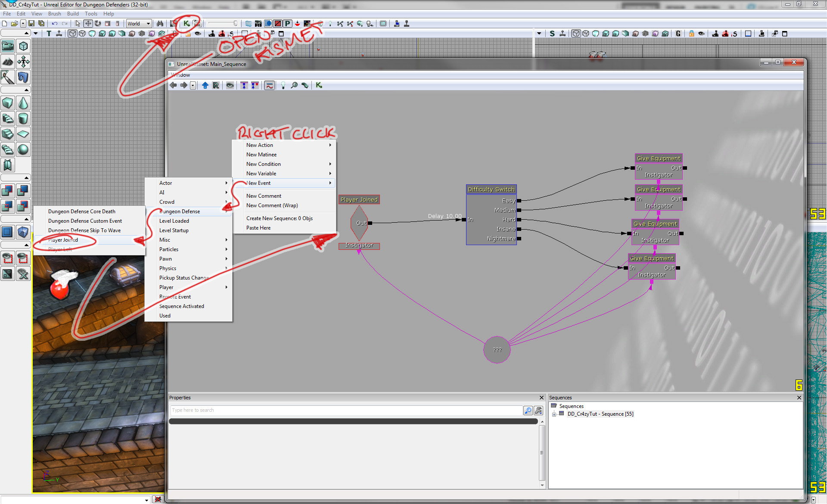
Task: Click Kismet magnifier search icon
Action: [294, 85]
